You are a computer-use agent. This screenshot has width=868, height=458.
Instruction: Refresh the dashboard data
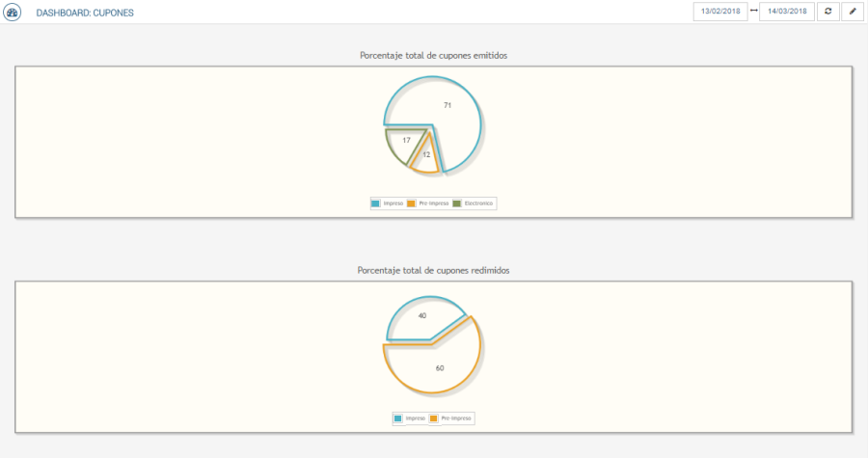827,12
